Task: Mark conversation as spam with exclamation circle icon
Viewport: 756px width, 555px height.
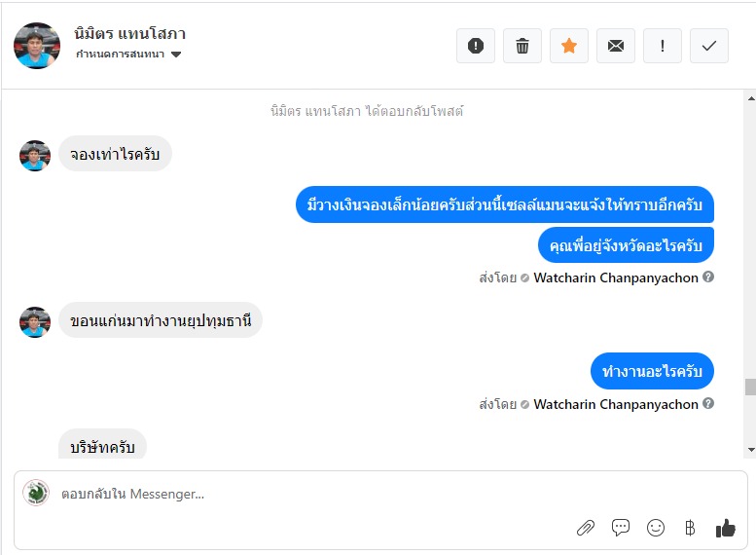Action: point(476,46)
